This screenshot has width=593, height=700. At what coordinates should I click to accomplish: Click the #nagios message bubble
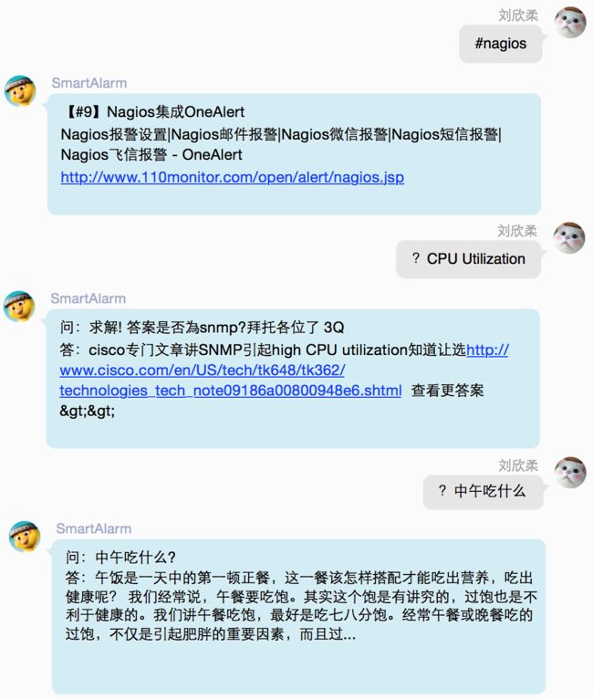[x=501, y=44]
